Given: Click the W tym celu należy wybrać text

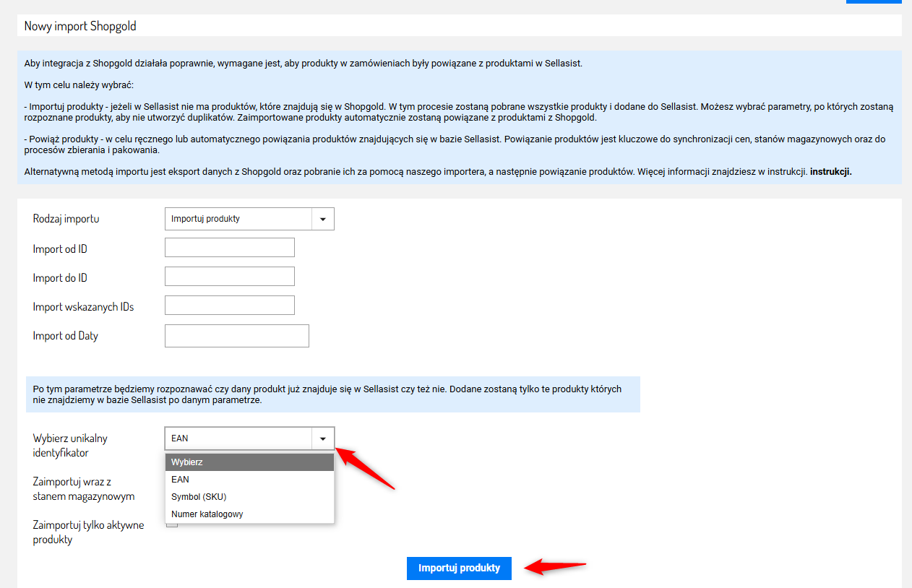Looking at the screenshot, I should tap(79, 85).
